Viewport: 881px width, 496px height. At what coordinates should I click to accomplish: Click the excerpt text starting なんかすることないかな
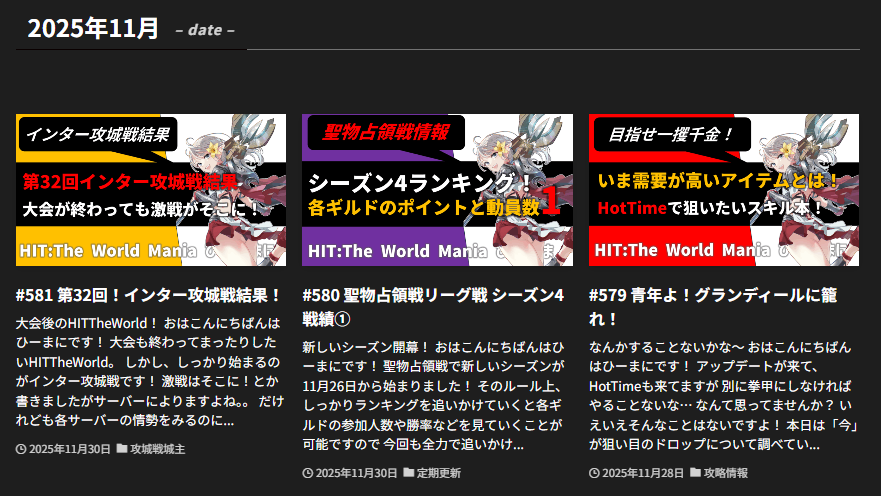(x=723, y=395)
